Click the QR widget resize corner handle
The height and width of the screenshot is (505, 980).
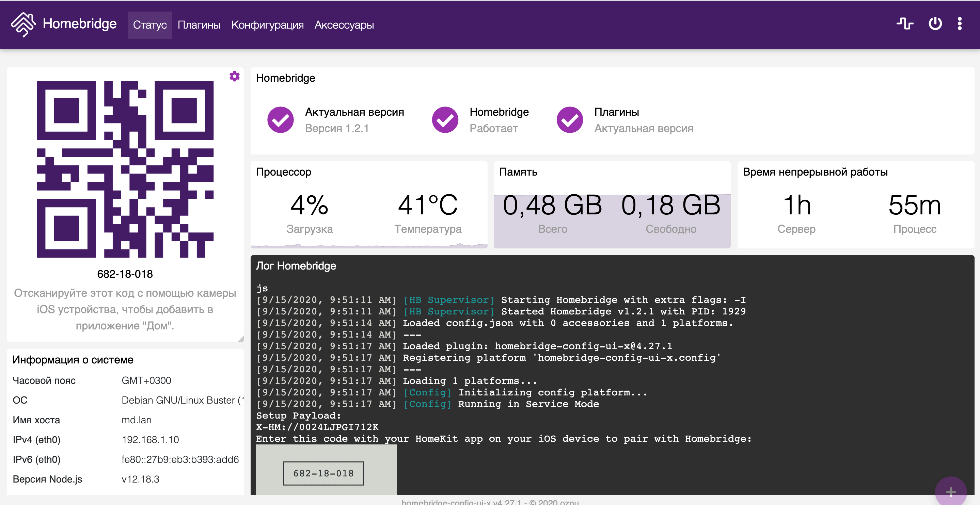tap(240, 339)
